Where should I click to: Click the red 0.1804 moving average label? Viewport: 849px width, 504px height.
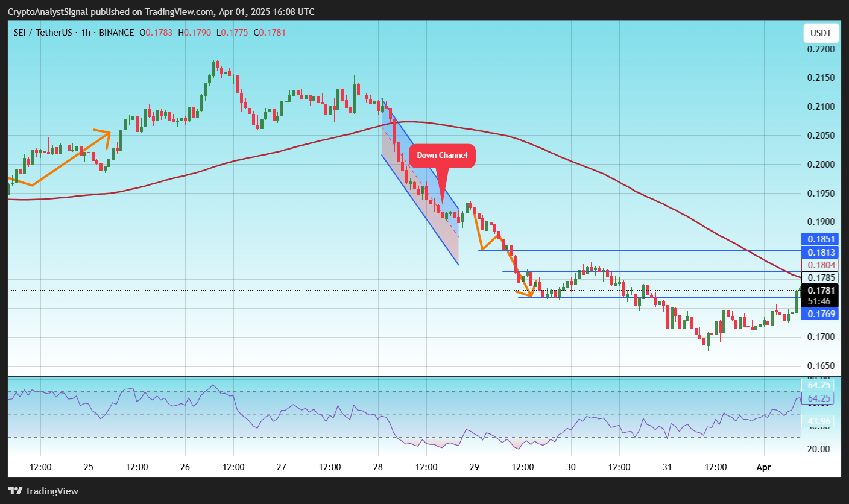point(821,265)
